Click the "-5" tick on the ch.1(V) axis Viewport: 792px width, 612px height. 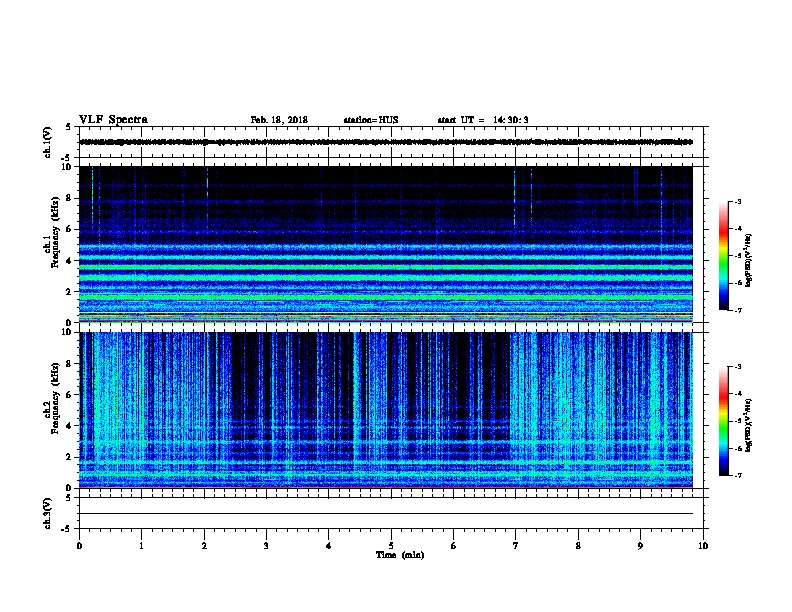[x=67, y=158]
